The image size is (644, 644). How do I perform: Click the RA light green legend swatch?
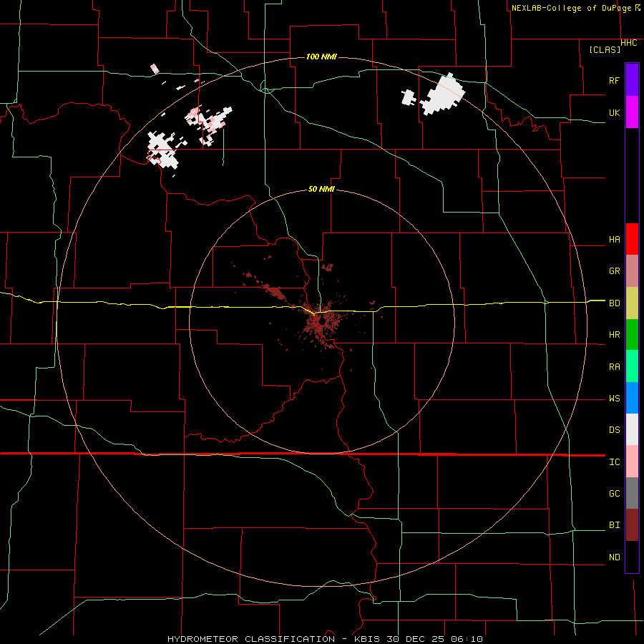click(x=632, y=366)
